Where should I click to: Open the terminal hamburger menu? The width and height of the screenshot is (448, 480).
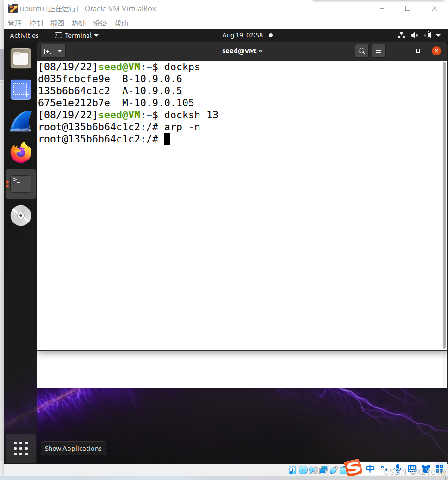pos(379,51)
